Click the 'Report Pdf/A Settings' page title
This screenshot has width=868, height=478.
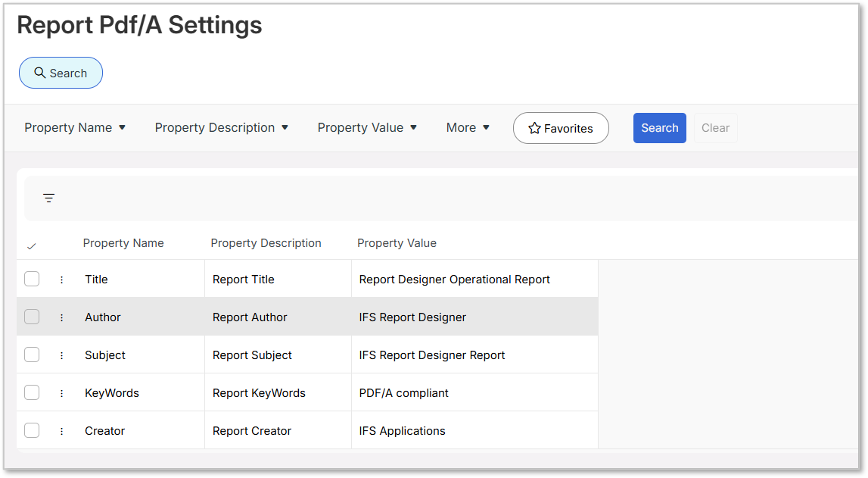(139, 26)
